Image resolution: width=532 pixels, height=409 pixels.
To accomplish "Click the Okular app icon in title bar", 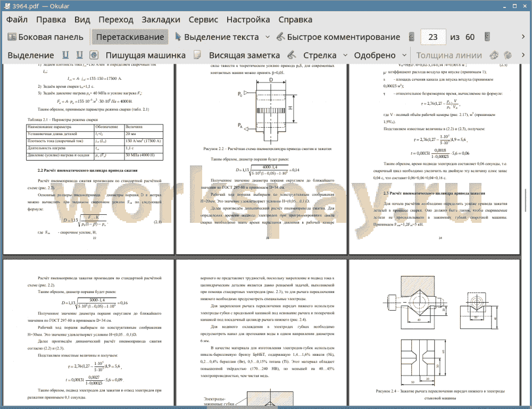I will tap(7, 6).
